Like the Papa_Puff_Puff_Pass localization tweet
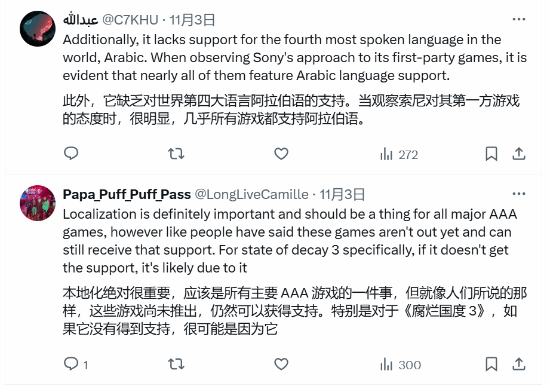 pyautogui.click(x=281, y=364)
